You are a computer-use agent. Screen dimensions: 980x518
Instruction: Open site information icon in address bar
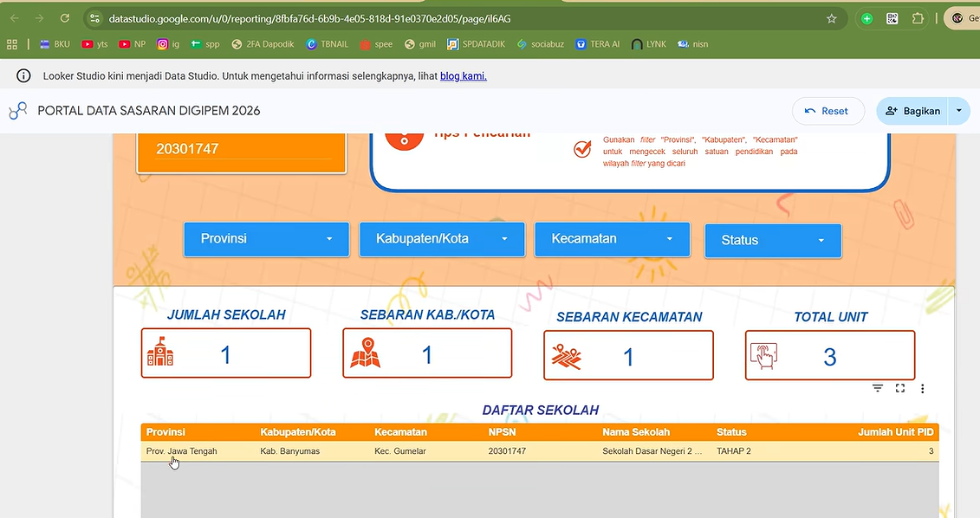(94, 18)
